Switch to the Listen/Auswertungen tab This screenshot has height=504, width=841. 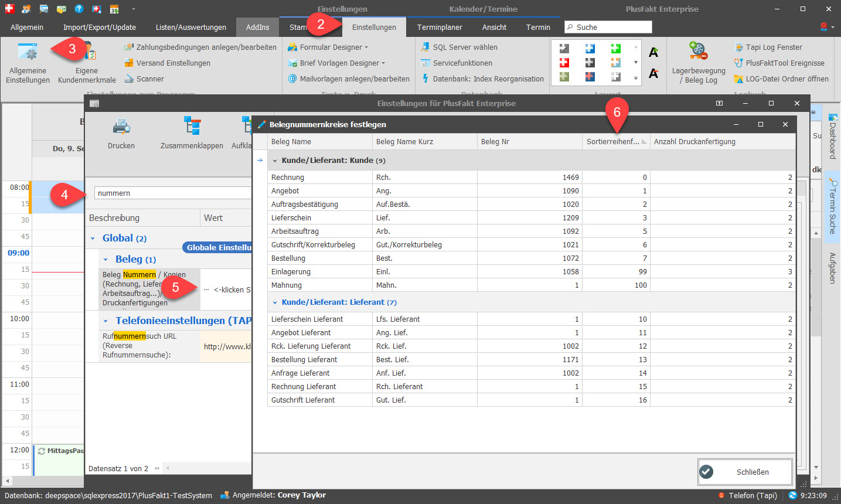[191, 27]
